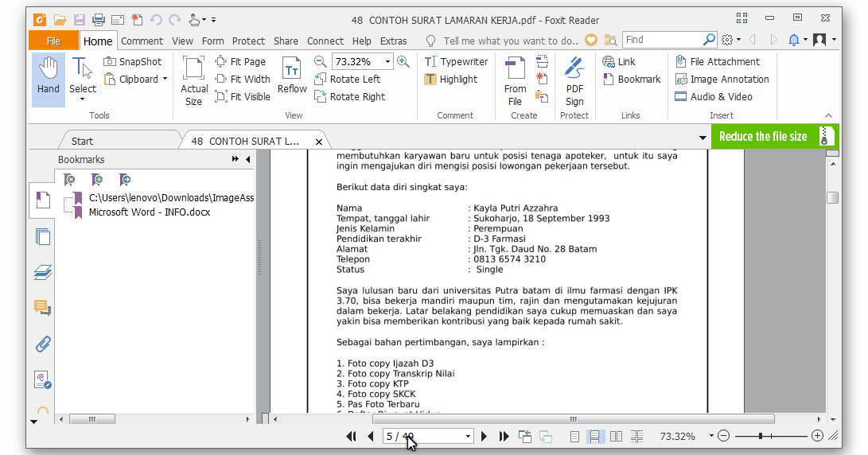
Task: Open the Attachments panel paperclip icon
Action: pos(43,344)
